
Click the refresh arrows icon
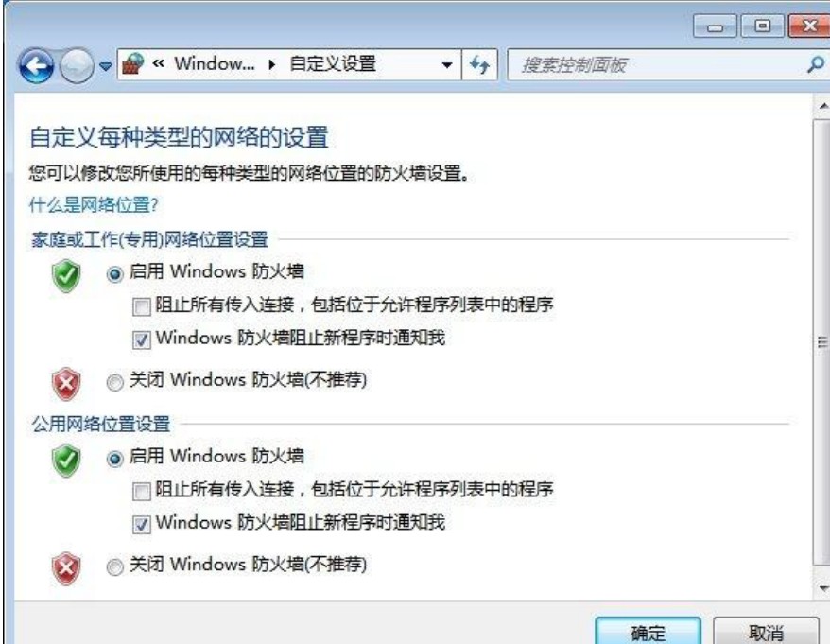pos(479,64)
